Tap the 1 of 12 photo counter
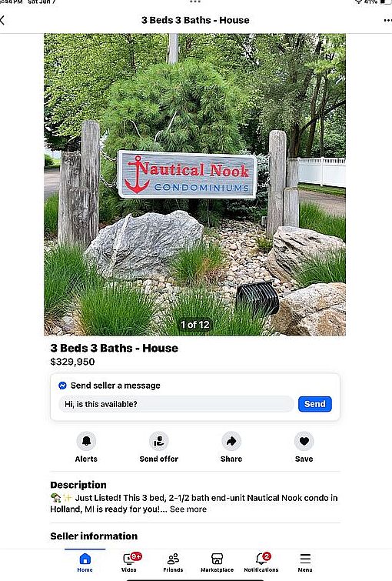Screen dimensions: 392x581 coord(194,325)
